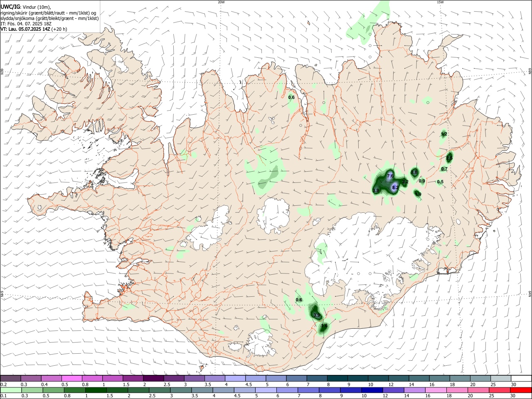Pick the dark teal 8 snow legend swatch
532x399 pixels.
pos(337,378)
